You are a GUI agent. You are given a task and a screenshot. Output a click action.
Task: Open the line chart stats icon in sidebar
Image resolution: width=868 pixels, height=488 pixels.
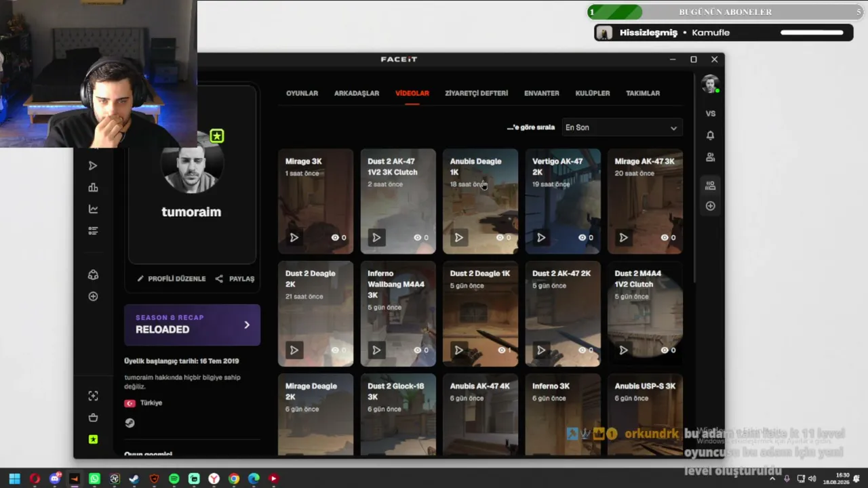tap(93, 209)
